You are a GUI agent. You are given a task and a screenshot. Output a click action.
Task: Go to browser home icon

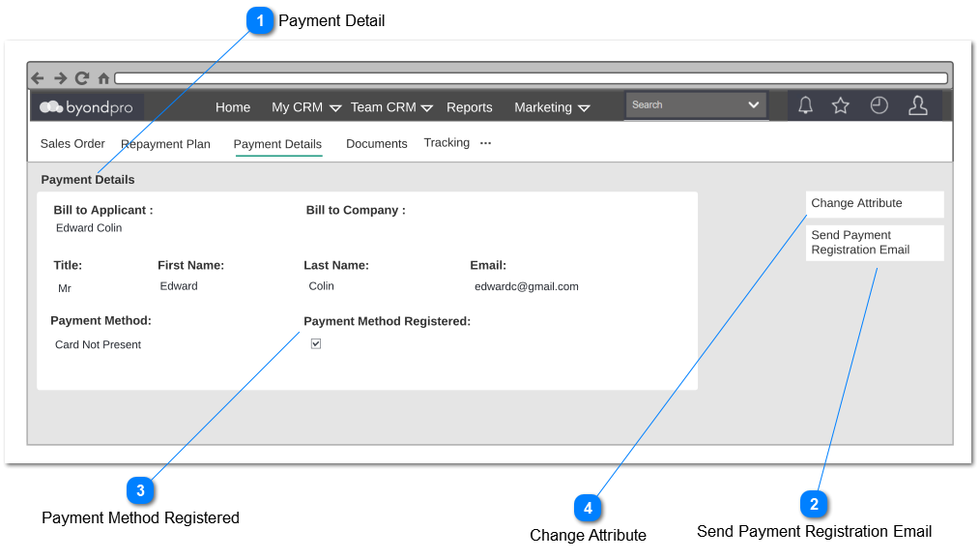103,78
